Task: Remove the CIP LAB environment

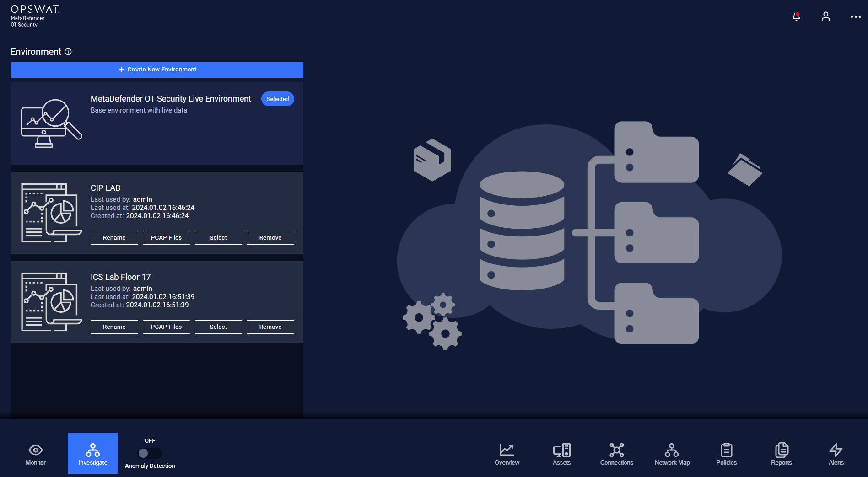Action: (270, 238)
